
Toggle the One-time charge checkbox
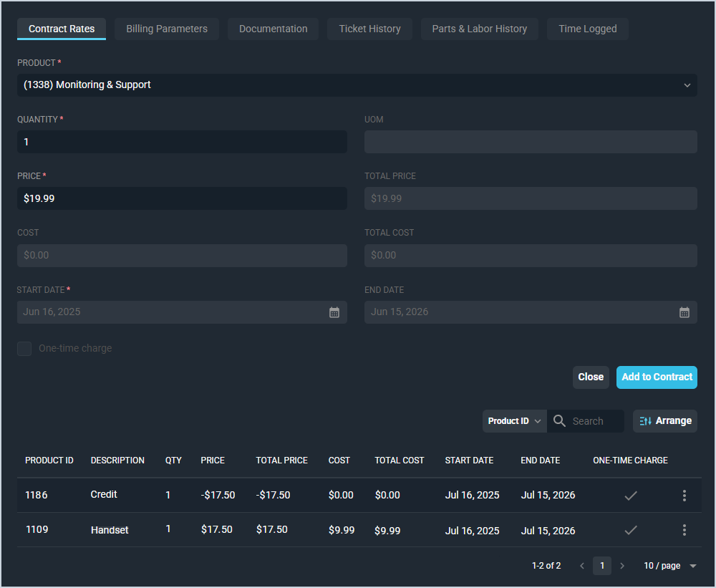pyautogui.click(x=25, y=349)
